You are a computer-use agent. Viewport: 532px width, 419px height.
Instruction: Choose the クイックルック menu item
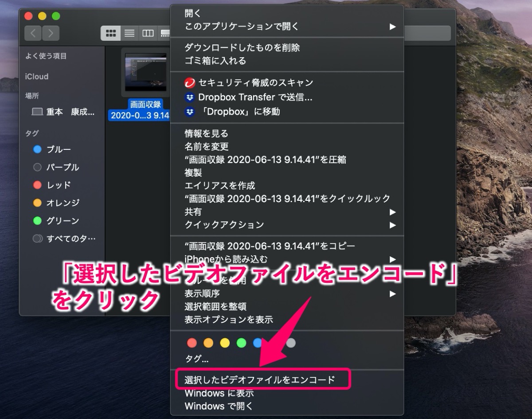click(x=287, y=199)
